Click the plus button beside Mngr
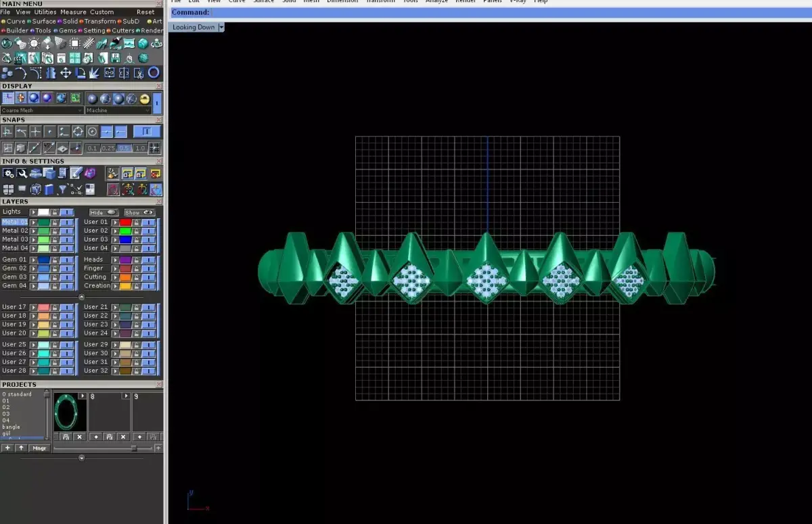 pyautogui.click(x=7, y=448)
